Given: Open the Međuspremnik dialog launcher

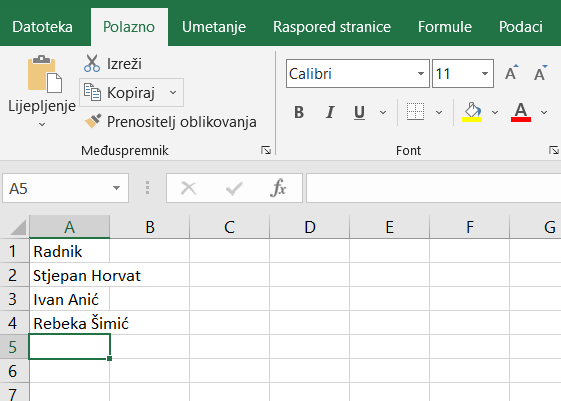Looking at the screenshot, I should tap(266, 150).
